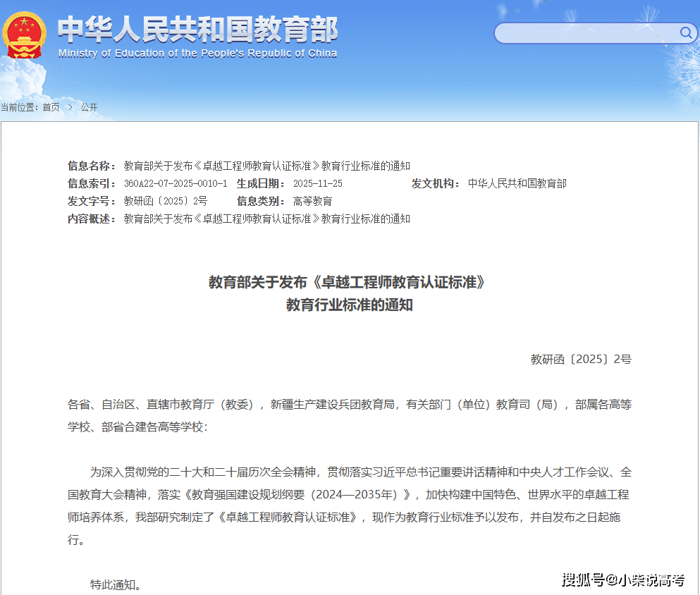700x595 pixels.
Task: Select the index number 360A22-07-2025-0010-1
Action: point(176,183)
